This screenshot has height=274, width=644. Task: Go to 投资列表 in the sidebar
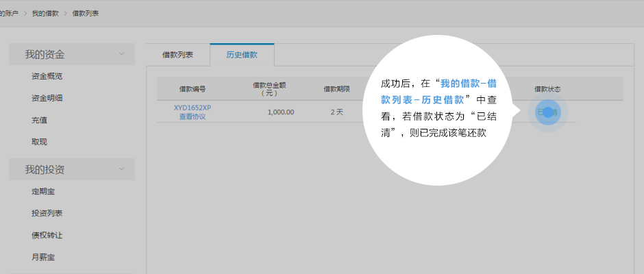[x=47, y=213]
